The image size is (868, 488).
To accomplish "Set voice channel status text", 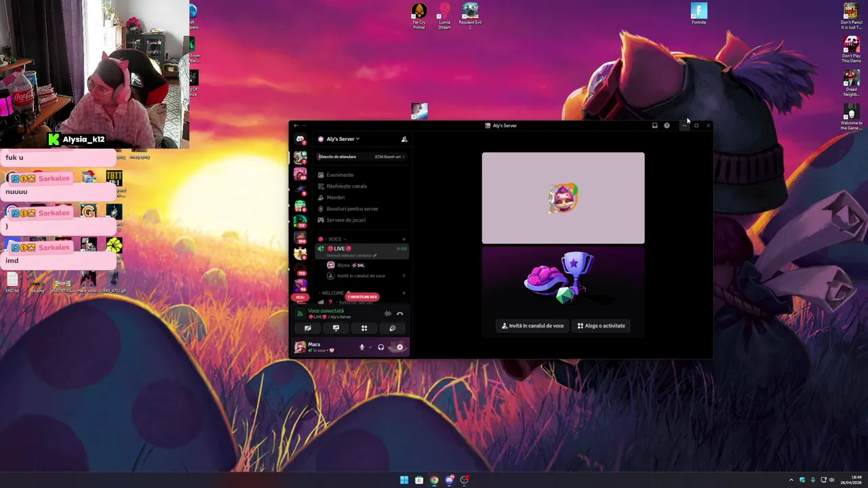I will coord(351,256).
